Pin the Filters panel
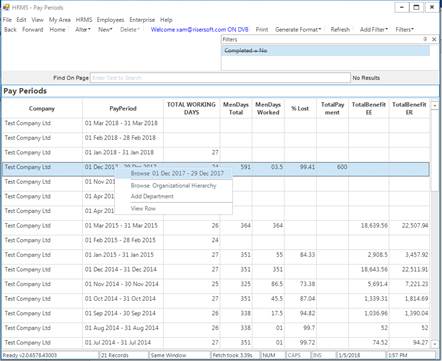The height and width of the screenshot is (361, 442). (x=425, y=39)
